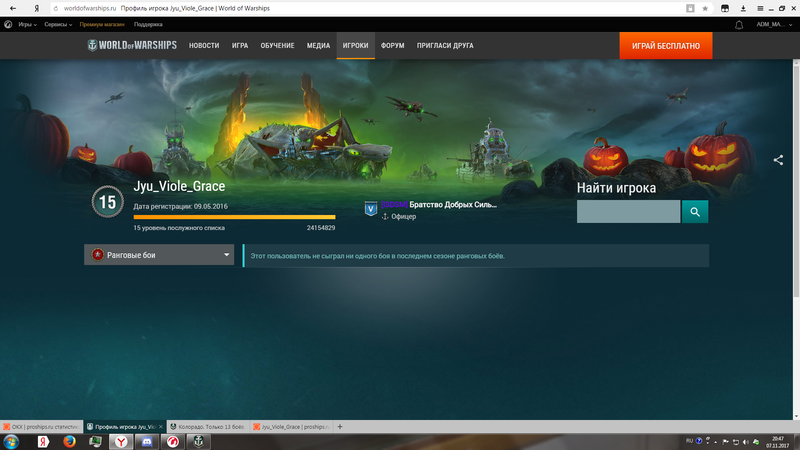Click the player name Jyu_Viole_Grace

pyautogui.click(x=179, y=186)
